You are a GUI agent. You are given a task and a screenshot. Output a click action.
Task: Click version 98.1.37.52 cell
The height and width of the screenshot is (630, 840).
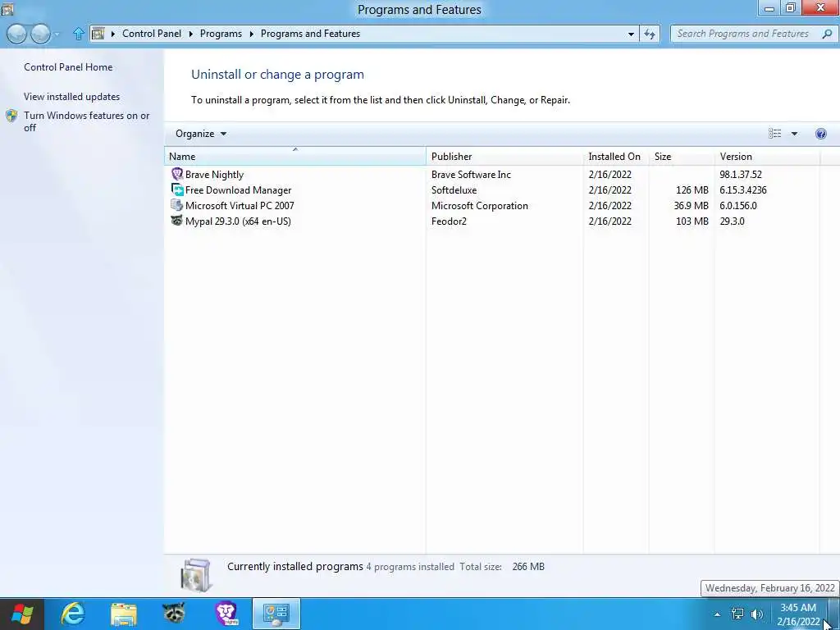pyautogui.click(x=741, y=175)
